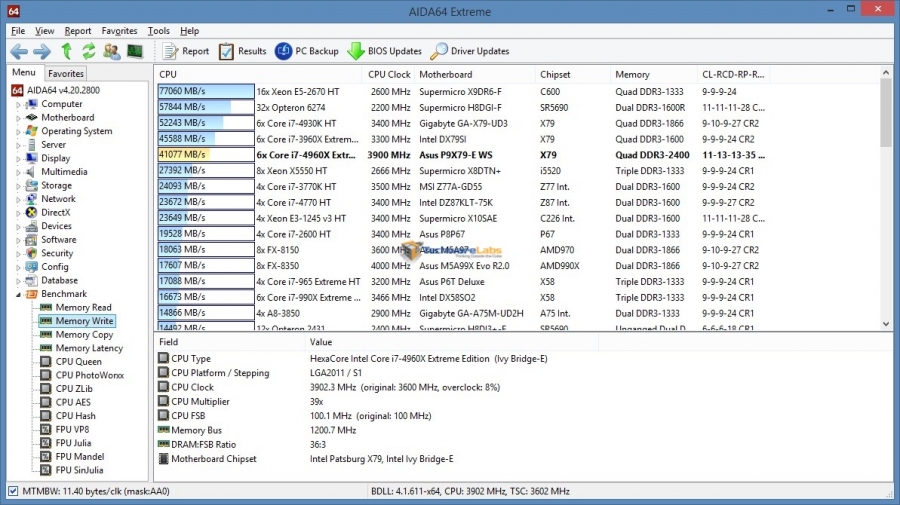Open the Tools menu
Viewport: 900px width, 505px height.
(x=158, y=31)
